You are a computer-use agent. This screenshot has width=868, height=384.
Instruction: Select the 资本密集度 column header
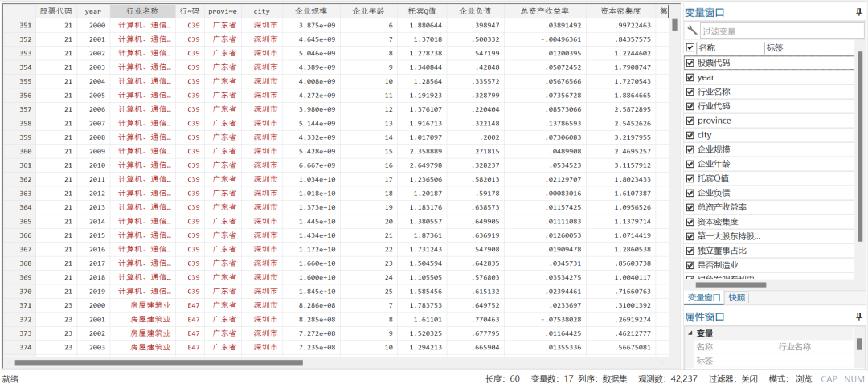coord(620,11)
